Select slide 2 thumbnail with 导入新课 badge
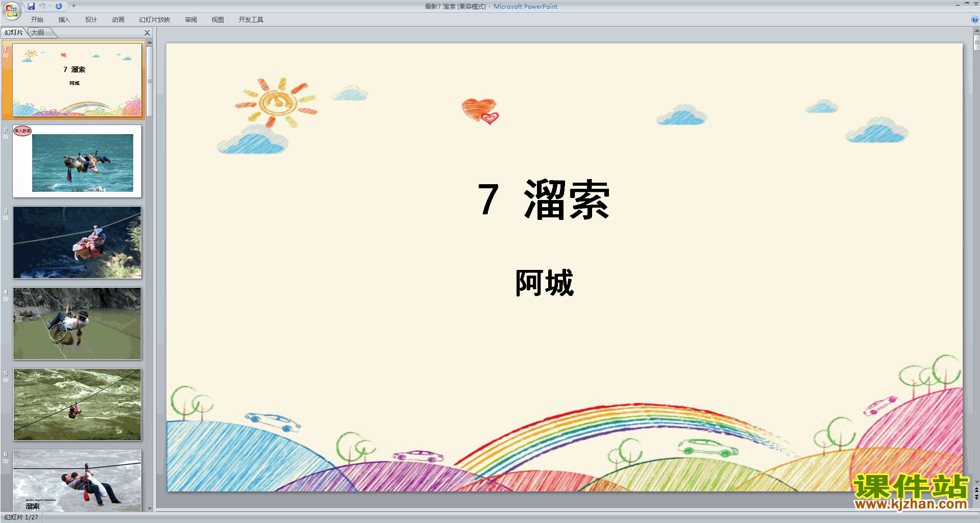980x523 pixels. click(x=77, y=161)
